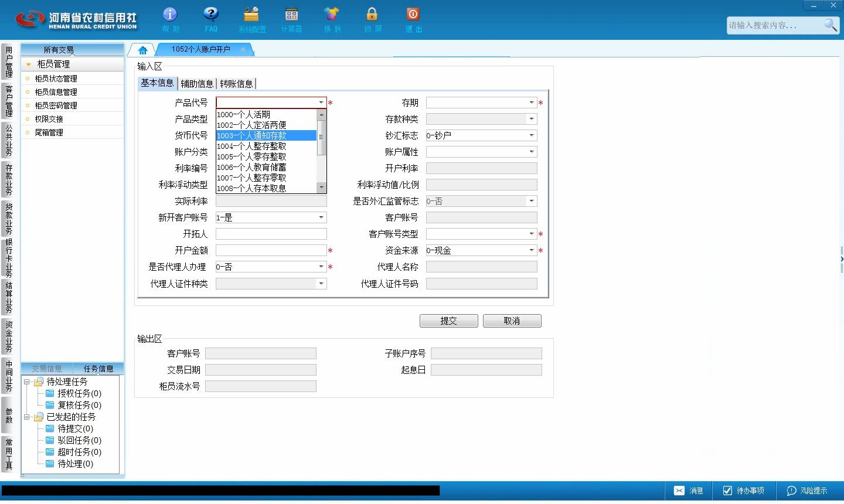Image resolution: width=844 pixels, height=504 pixels.
Task: Click the search magnifier icon
Action: point(831,25)
